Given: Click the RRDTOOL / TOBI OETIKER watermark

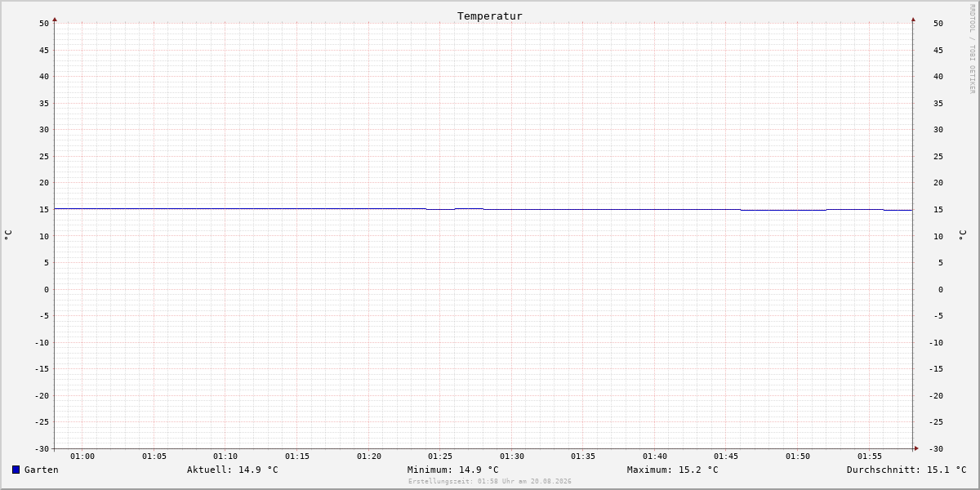Looking at the screenshot, I should pos(972,48).
